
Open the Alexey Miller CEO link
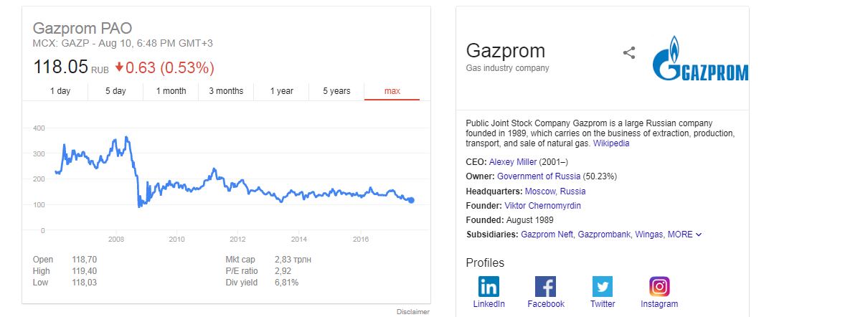513,162
